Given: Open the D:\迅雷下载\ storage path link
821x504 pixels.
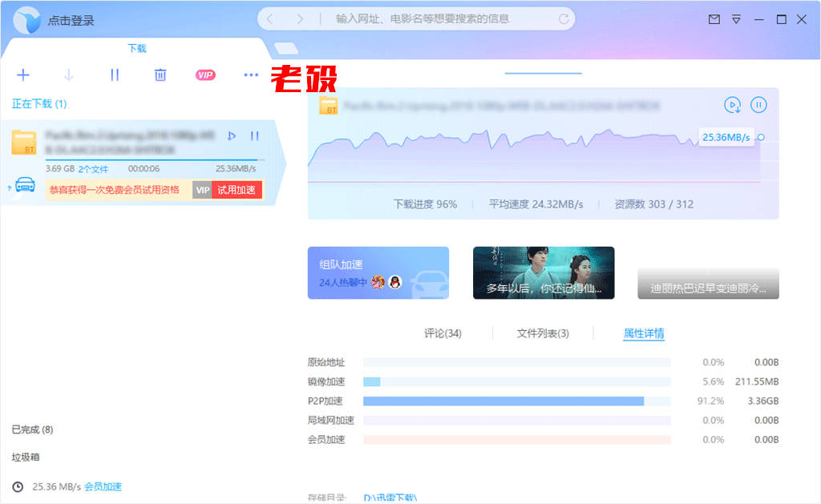Looking at the screenshot, I should (x=390, y=498).
